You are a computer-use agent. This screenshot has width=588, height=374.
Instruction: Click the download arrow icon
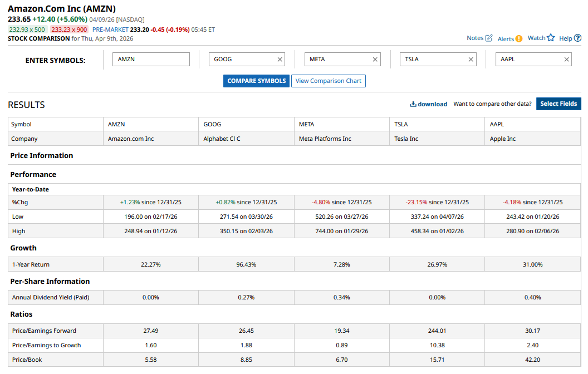413,104
